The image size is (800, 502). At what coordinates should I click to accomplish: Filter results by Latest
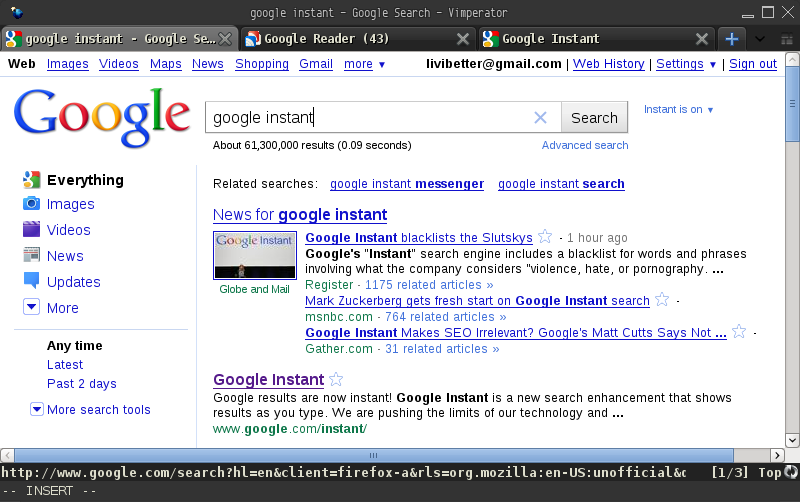point(65,365)
